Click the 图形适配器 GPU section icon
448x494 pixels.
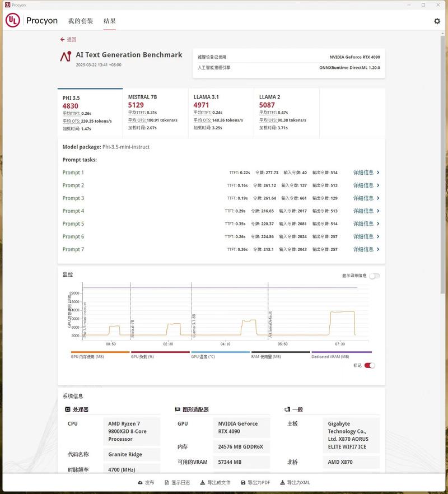tap(178, 409)
